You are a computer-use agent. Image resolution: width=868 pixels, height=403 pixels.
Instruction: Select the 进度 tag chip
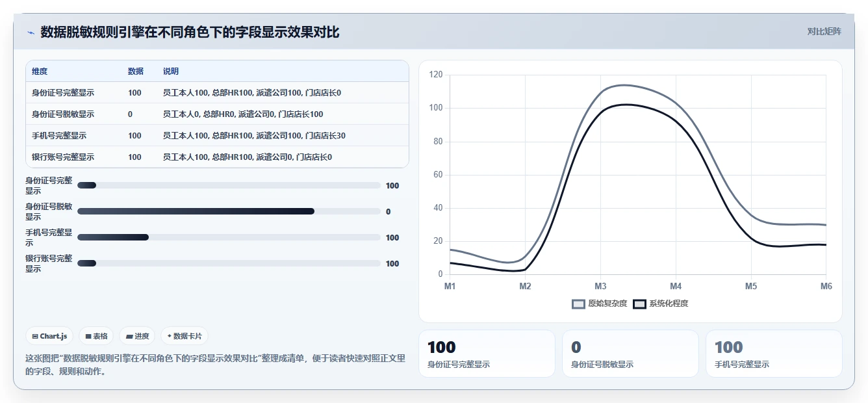(x=138, y=336)
